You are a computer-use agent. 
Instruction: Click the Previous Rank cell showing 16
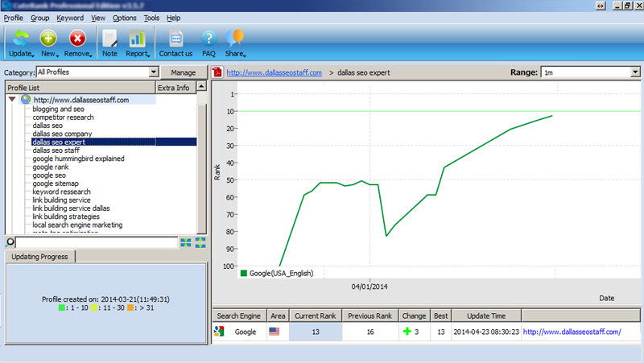[370, 332]
